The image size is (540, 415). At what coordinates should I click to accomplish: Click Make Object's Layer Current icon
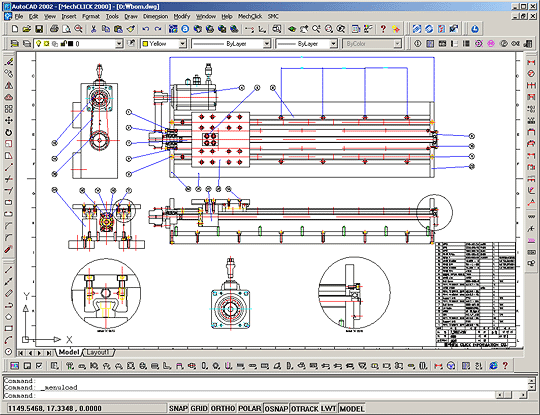click(14, 44)
